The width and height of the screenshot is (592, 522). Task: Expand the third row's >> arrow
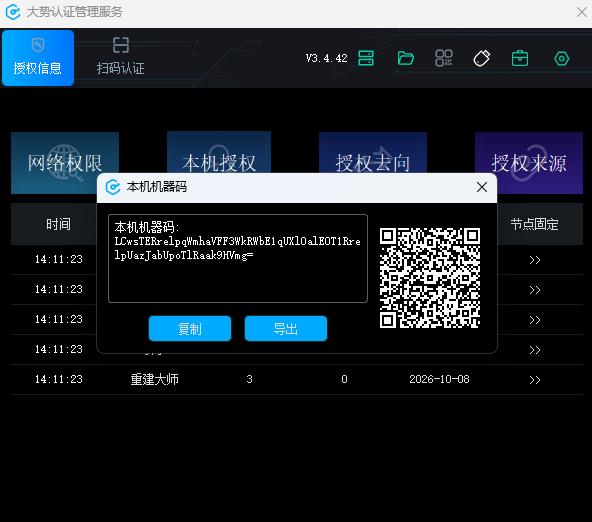tap(535, 320)
